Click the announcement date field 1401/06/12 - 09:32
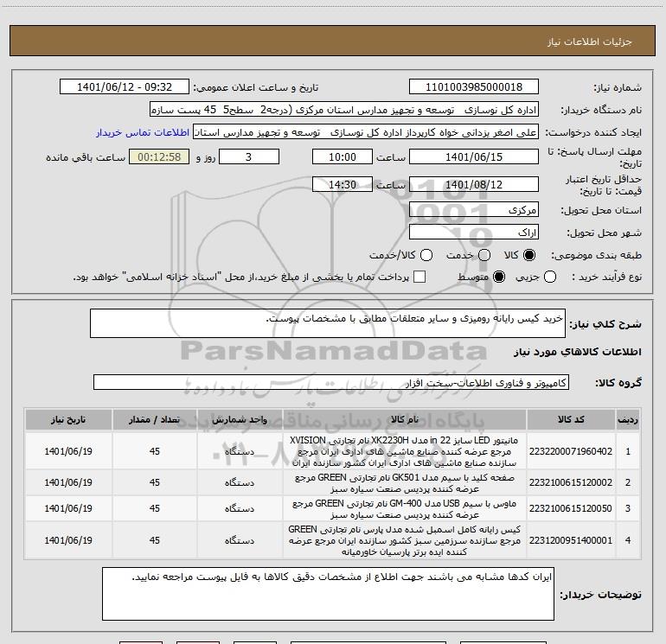Image resolution: width=666 pixels, height=644 pixels. point(125,87)
